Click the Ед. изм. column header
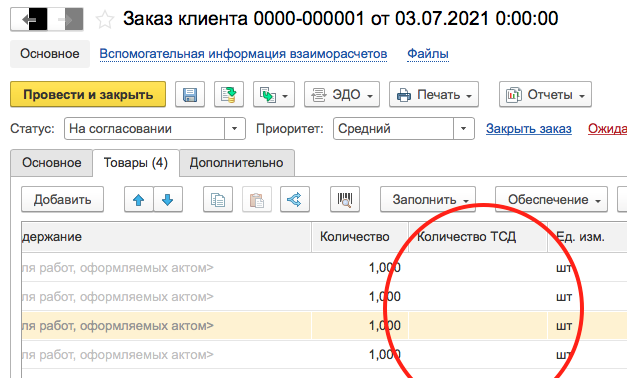Viewport: 627px width, 378px height. pos(587,237)
